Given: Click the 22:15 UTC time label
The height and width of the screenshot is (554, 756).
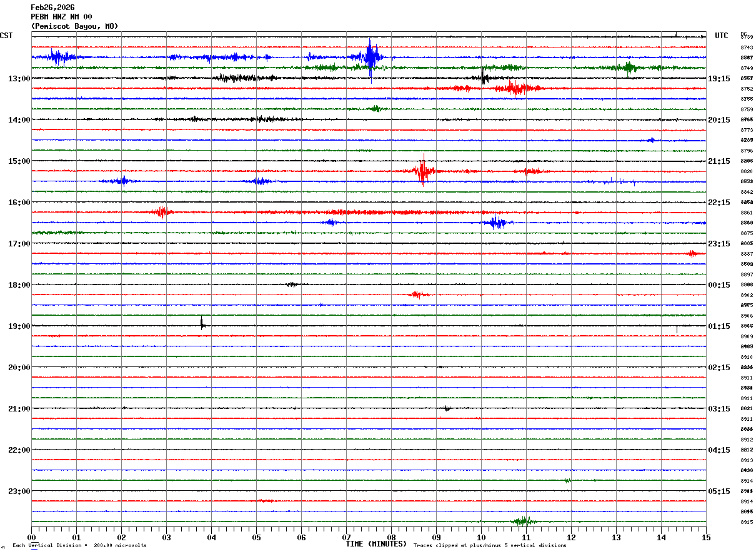Looking at the screenshot, I should (x=719, y=203).
